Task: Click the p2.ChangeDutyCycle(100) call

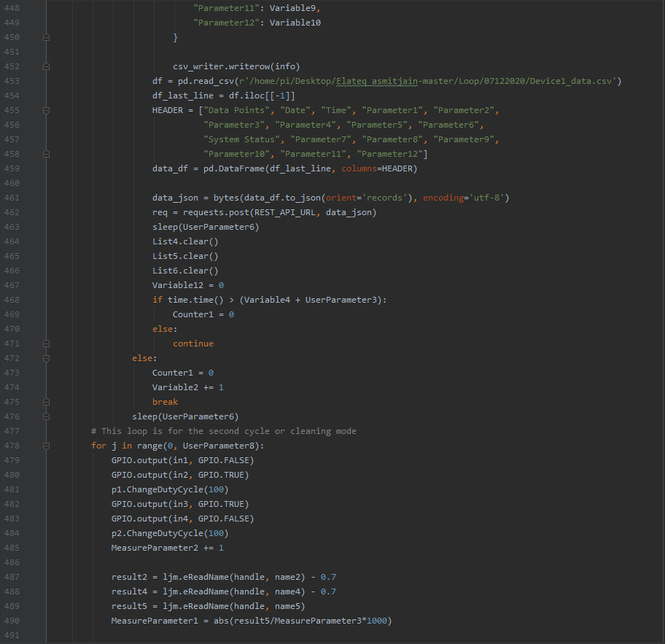Action: (x=170, y=533)
